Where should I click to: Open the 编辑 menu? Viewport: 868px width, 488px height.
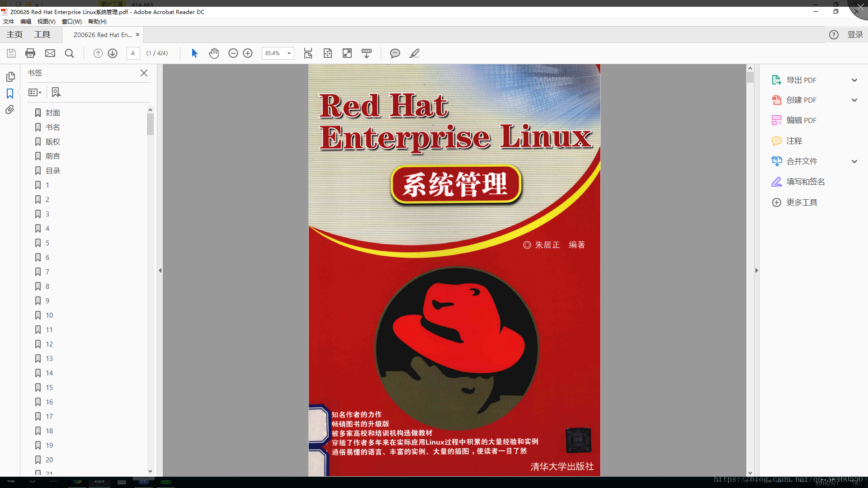pyautogui.click(x=26, y=22)
